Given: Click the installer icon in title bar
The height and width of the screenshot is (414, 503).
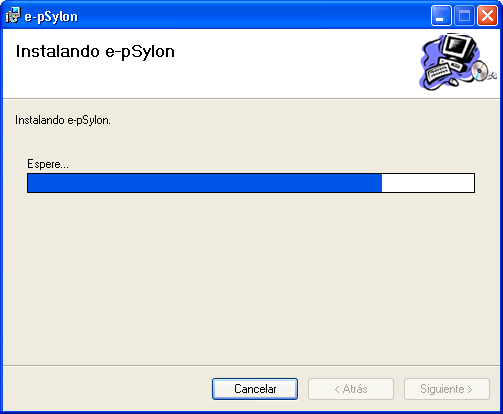Looking at the screenshot, I should [13, 16].
